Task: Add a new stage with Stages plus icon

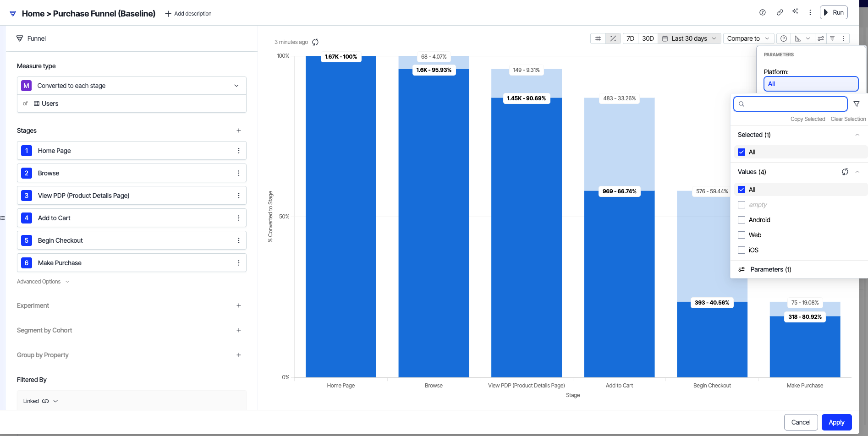Action: pos(239,131)
